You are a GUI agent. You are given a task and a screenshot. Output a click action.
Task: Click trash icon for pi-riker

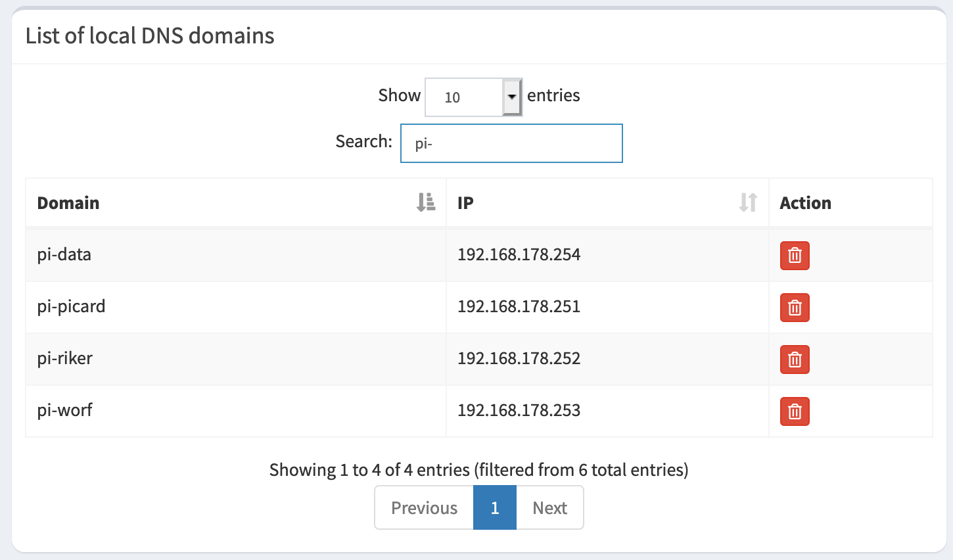(794, 360)
